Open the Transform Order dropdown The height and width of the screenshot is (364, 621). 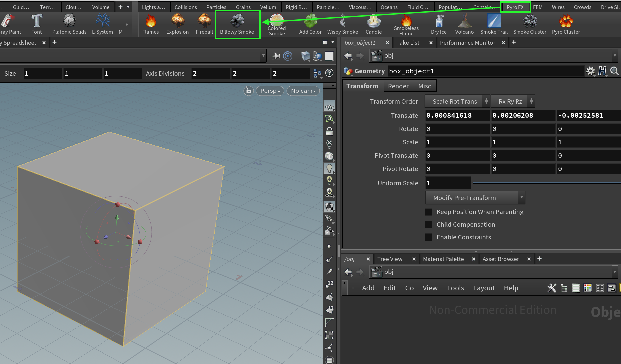(457, 101)
